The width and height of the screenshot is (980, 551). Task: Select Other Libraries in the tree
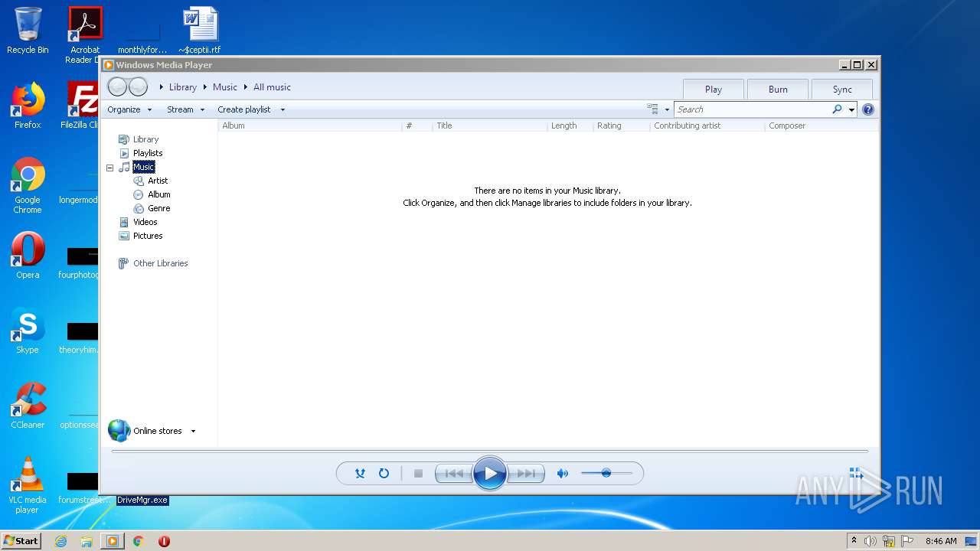click(160, 263)
